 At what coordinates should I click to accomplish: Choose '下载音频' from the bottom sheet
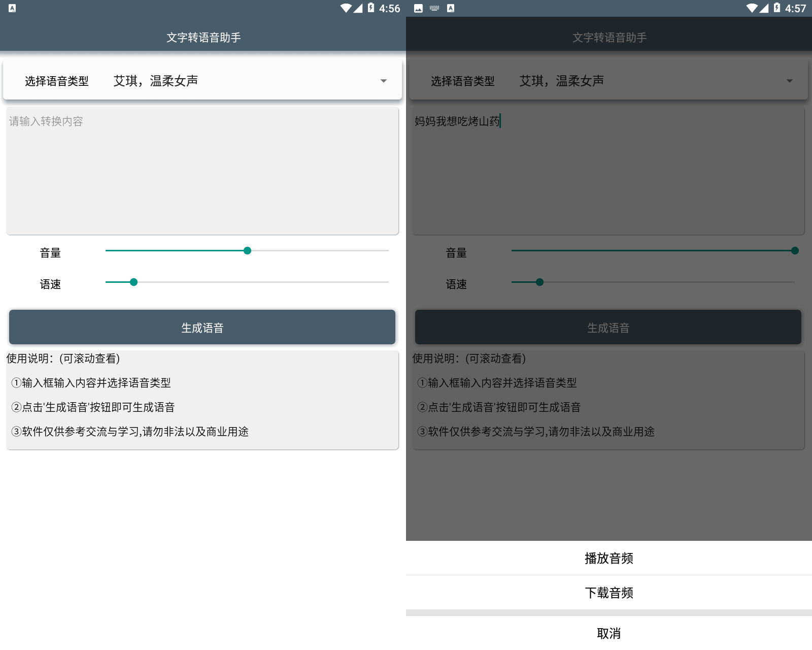[x=609, y=593]
